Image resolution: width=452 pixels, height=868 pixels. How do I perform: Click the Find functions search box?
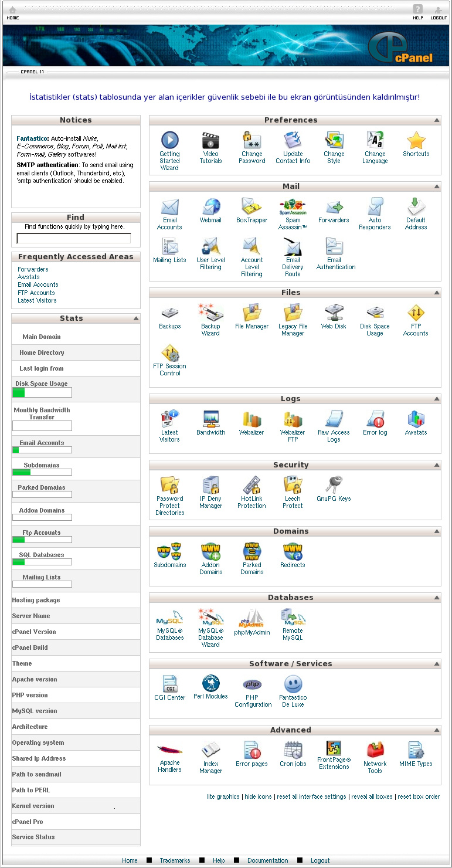coord(74,239)
